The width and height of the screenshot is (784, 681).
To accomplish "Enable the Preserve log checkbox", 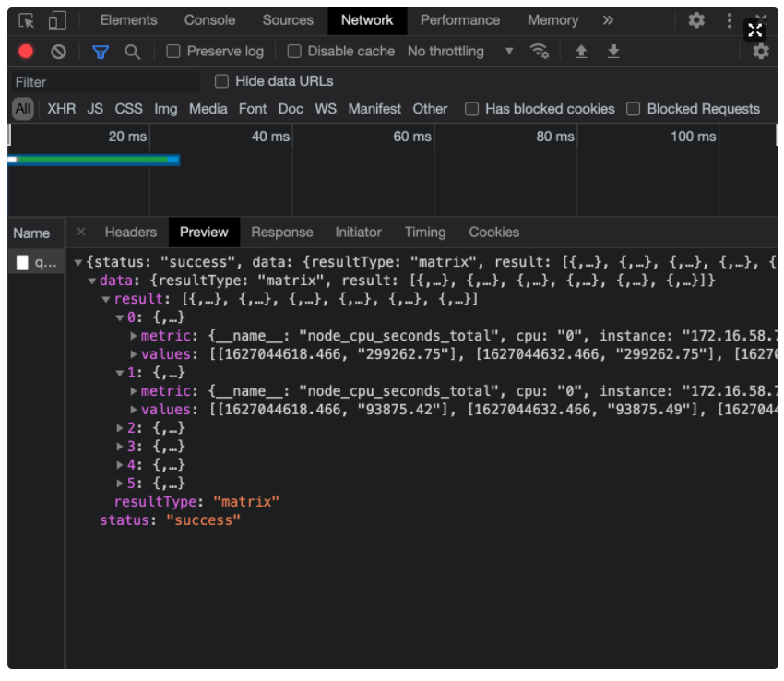I will tap(173, 52).
